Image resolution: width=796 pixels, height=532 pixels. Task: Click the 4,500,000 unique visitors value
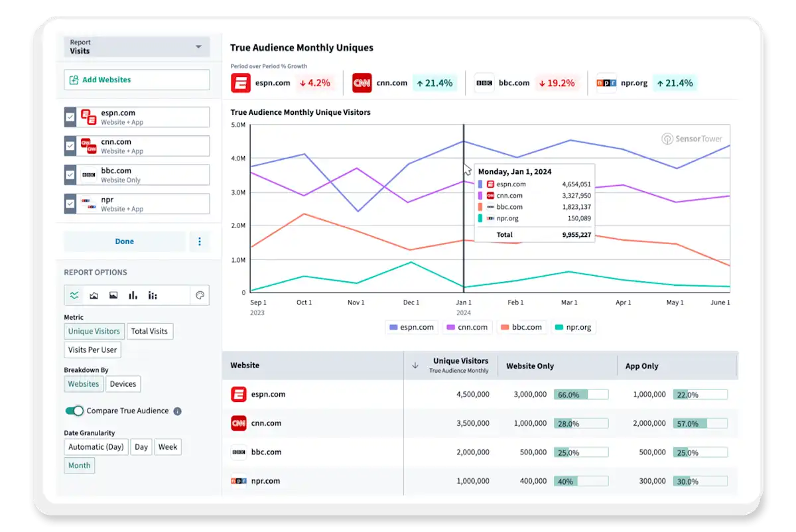pos(472,394)
